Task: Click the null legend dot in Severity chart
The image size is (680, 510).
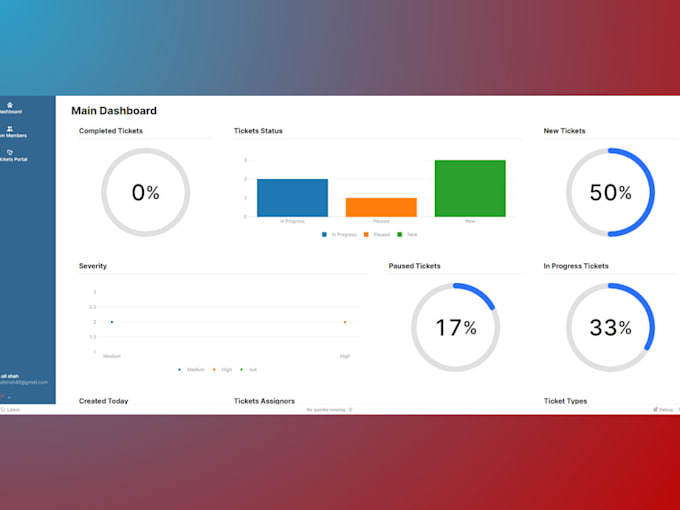Action: pos(242,369)
